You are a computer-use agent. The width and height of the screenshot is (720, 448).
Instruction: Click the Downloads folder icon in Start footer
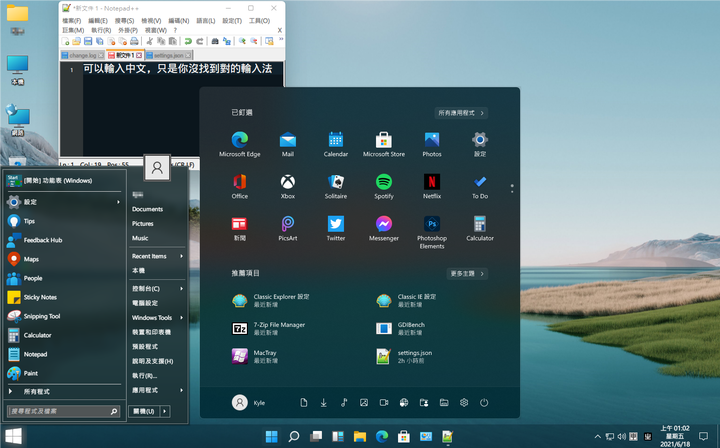(324, 403)
